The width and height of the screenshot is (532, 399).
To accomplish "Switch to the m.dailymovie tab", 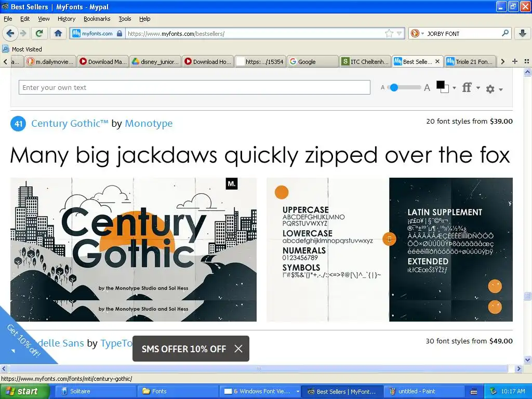I will pyautogui.click(x=50, y=61).
